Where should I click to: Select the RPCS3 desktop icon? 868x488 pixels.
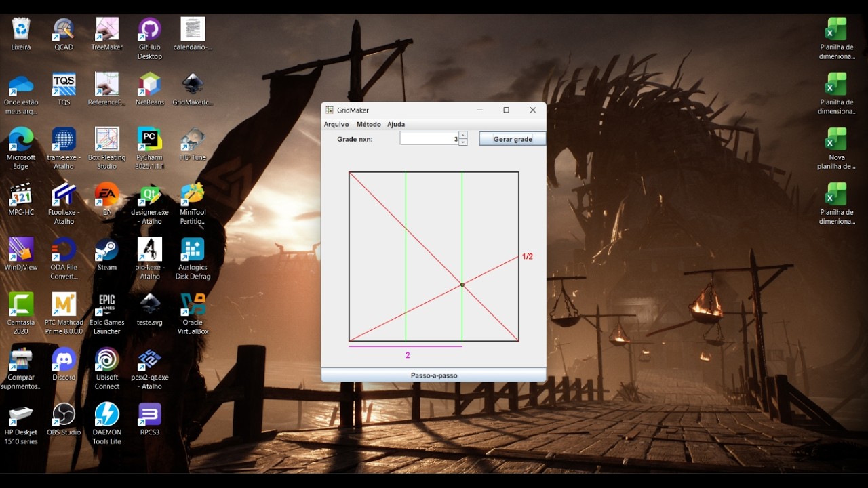[150, 419]
